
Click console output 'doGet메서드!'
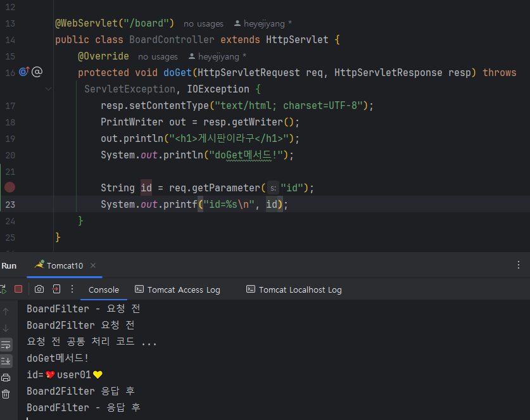pos(58,358)
